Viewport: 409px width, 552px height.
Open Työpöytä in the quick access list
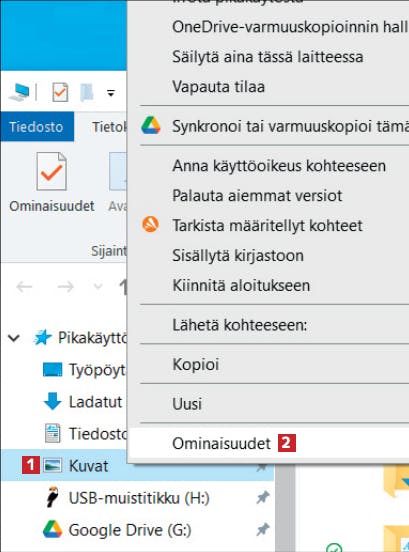click(84, 370)
